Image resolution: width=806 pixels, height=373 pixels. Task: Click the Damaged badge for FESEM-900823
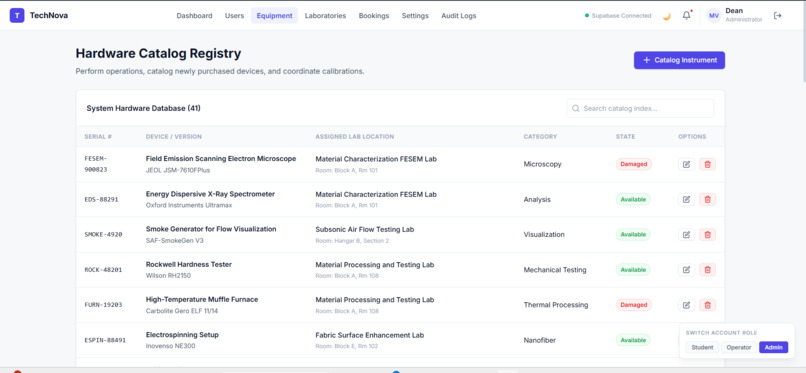pos(634,164)
